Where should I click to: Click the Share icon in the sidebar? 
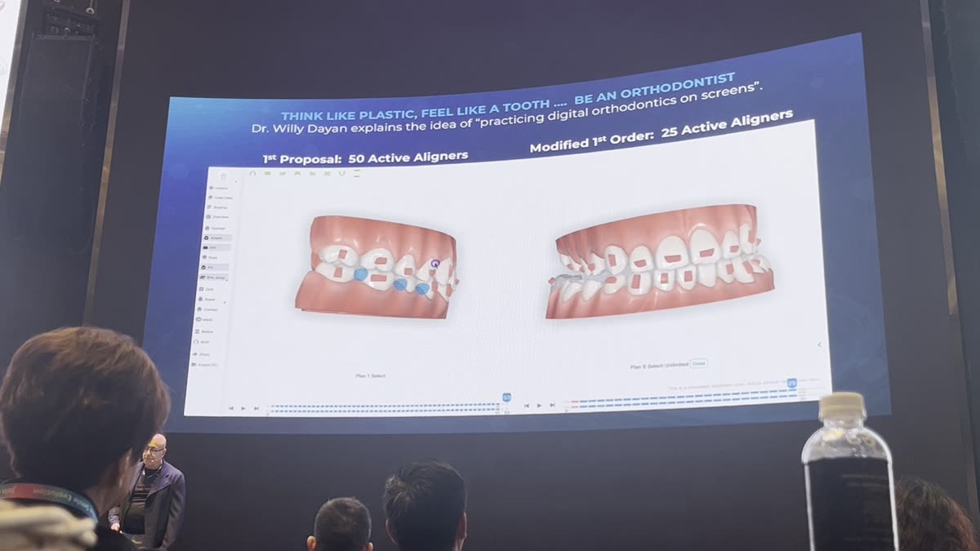(x=214, y=354)
